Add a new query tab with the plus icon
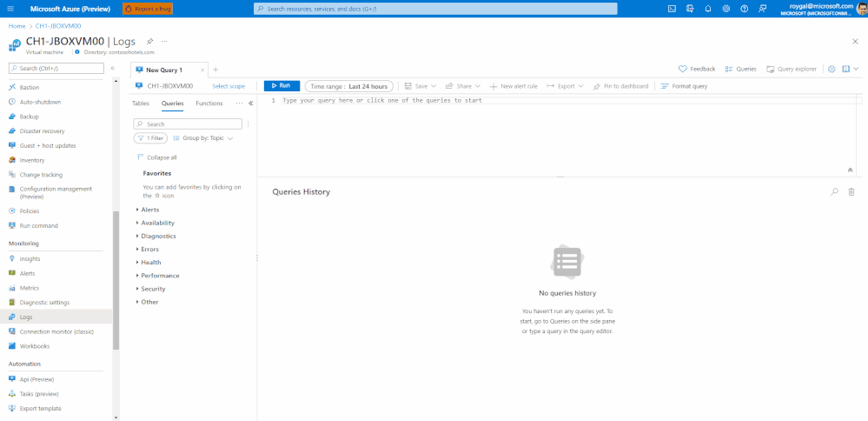The width and height of the screenshot is (868, 421). click(x=215, y=70)
